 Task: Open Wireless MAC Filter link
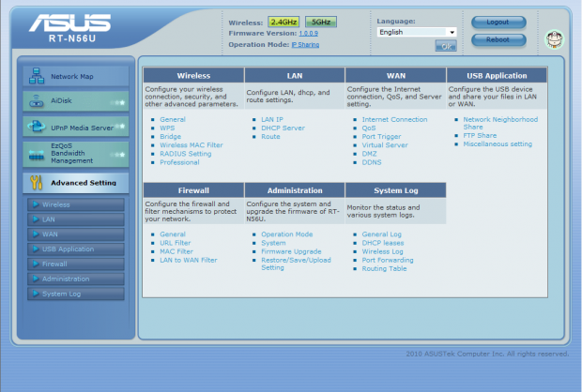click(191, 145)
